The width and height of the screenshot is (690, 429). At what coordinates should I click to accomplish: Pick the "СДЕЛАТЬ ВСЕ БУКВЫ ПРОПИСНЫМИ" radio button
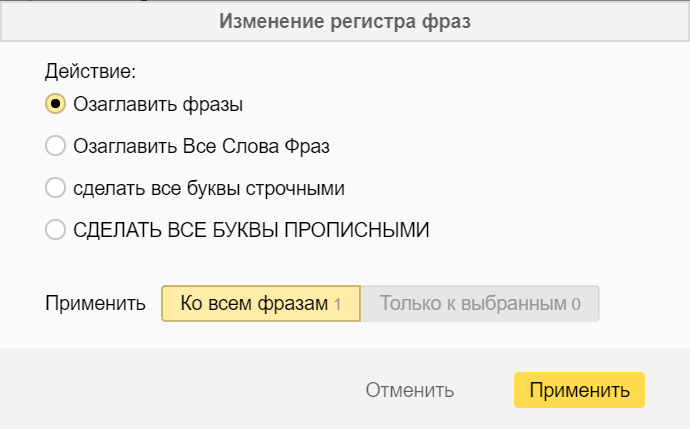tap(56, 230)
